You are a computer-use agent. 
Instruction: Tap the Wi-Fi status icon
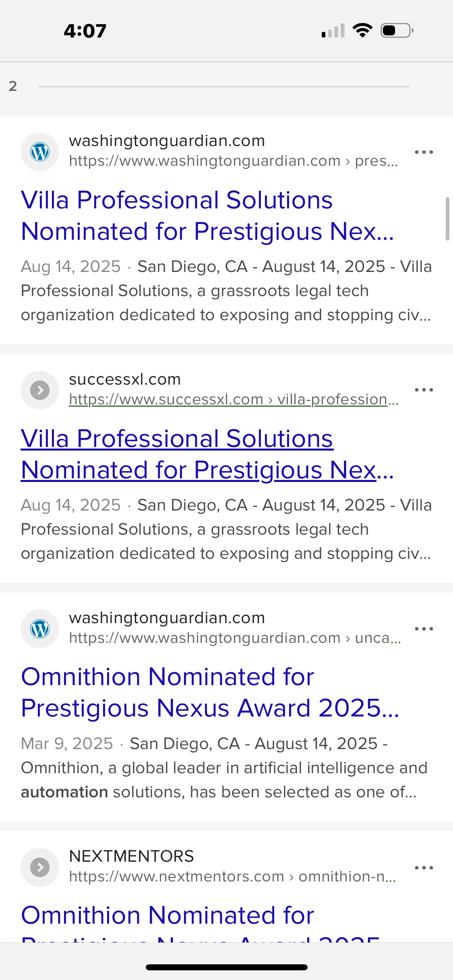(362, 30)
